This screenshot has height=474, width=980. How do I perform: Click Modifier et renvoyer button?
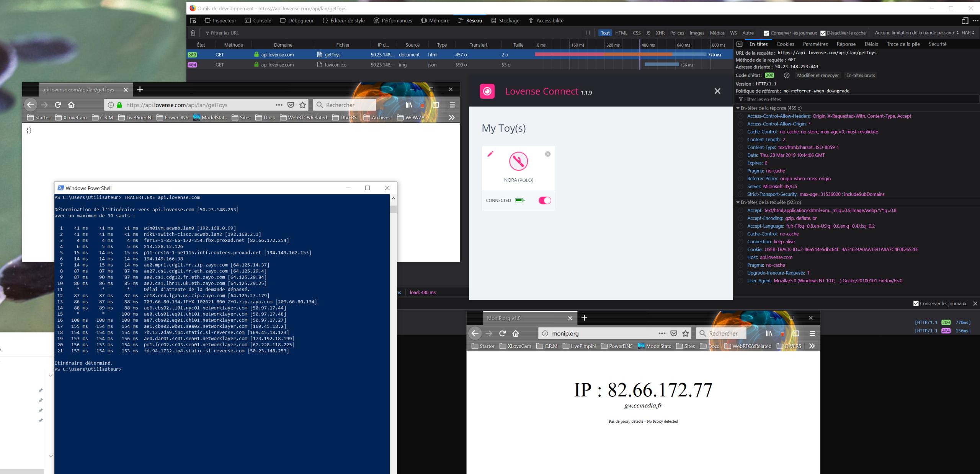click(x=818, y=75)
